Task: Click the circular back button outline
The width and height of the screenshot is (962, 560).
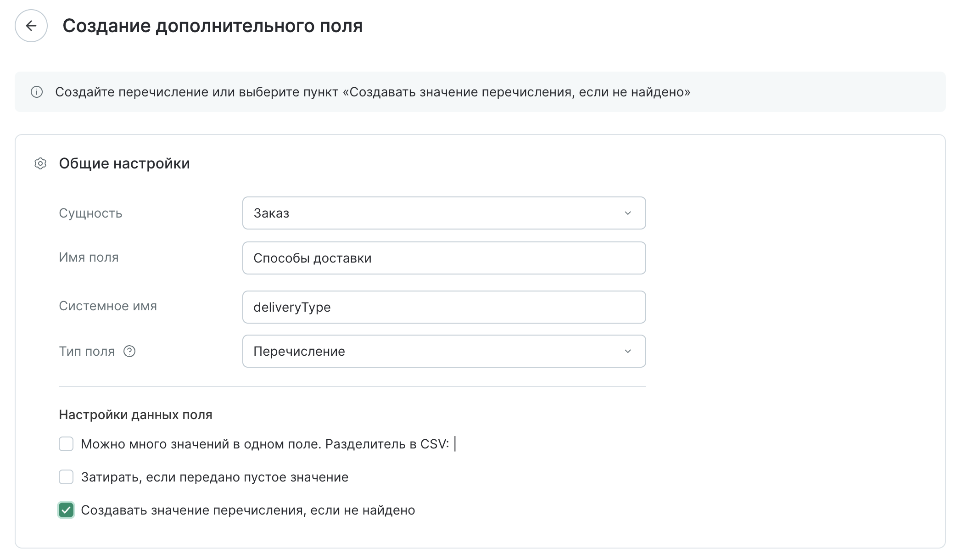Action: 31,26
